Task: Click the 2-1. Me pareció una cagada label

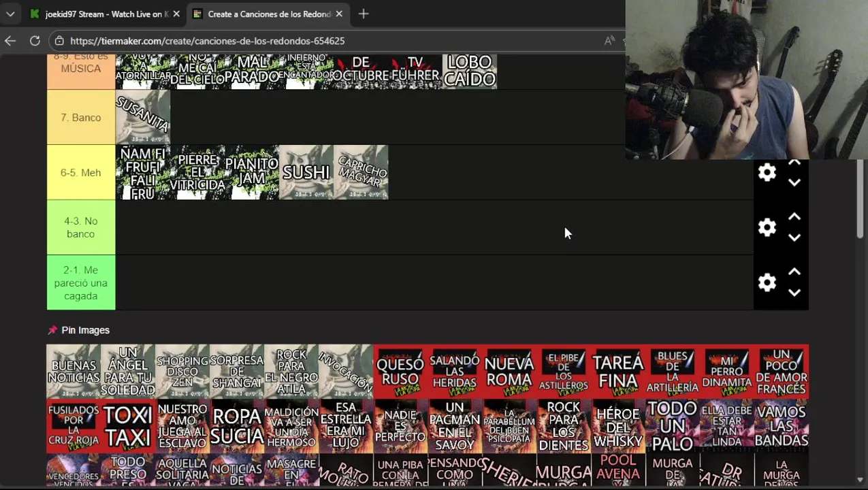Action: pyautogui.click(x=81, y=282)
